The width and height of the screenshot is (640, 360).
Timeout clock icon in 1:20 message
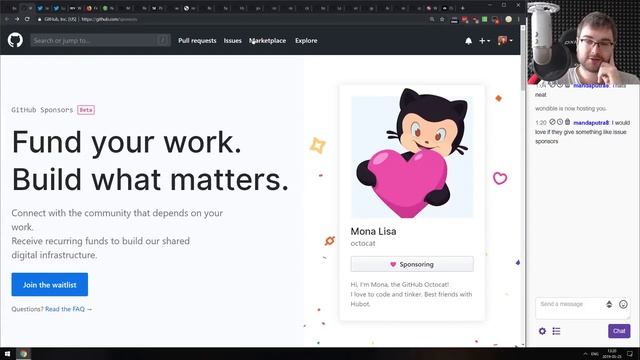point(560,122)
